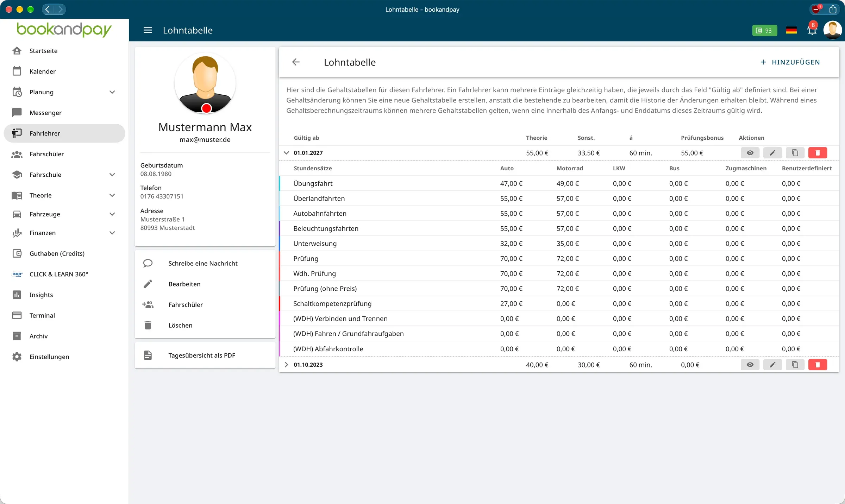Delete the 01.10.2023 wage table entry
The image size is (845, 504).
coord(818,365)
